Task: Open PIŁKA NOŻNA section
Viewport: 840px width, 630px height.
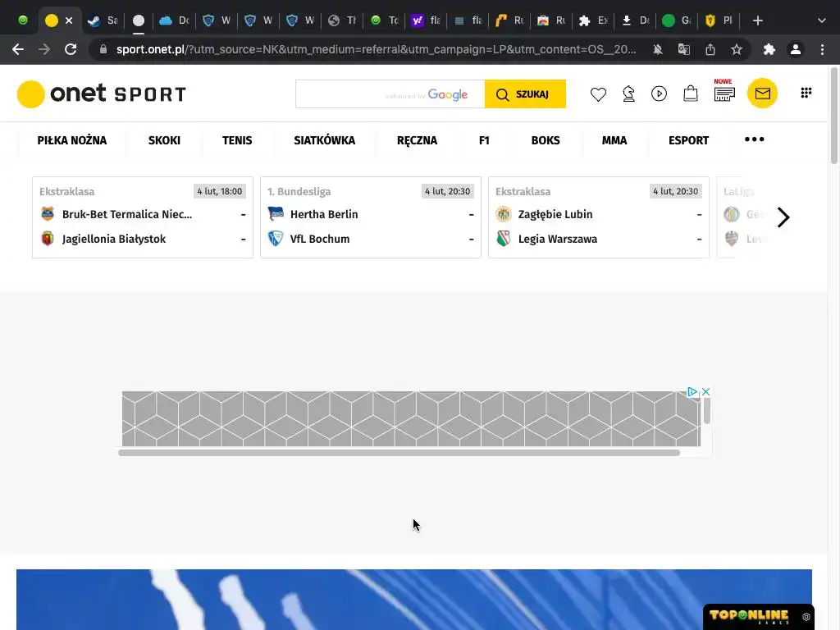Action: pos(72,140)
